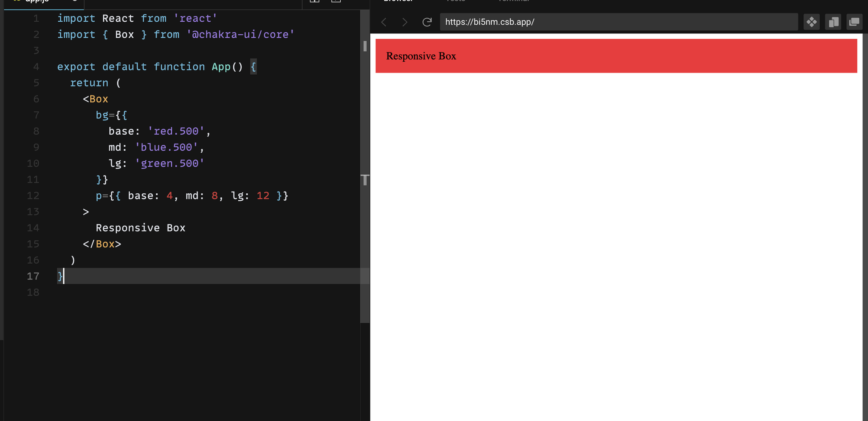
Task: Place cursor on the 'red.500' string
Action: click(176, 131)
